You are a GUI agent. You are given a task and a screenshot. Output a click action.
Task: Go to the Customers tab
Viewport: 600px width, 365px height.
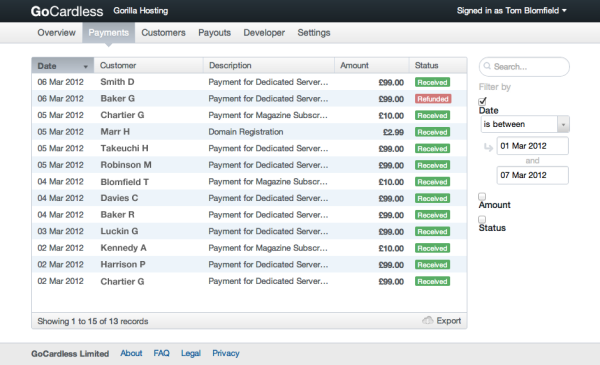coord(163,33)
